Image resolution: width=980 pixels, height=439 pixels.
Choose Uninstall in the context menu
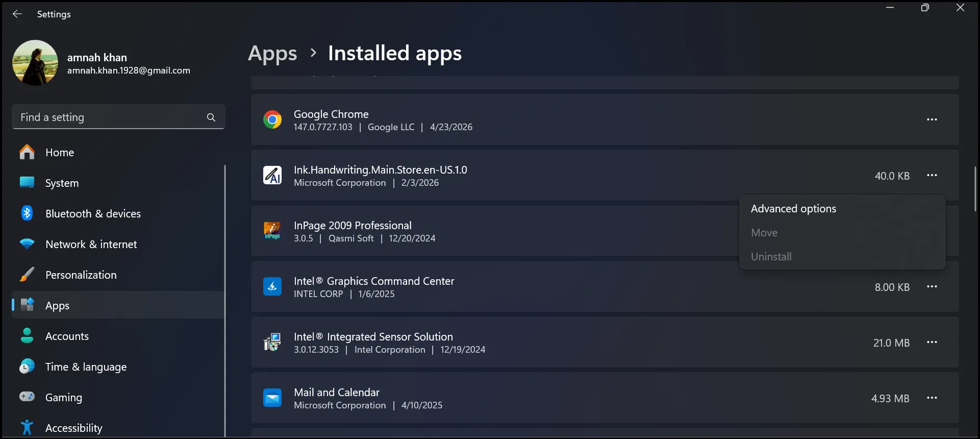pyautogui.click(x=842, y=257)
